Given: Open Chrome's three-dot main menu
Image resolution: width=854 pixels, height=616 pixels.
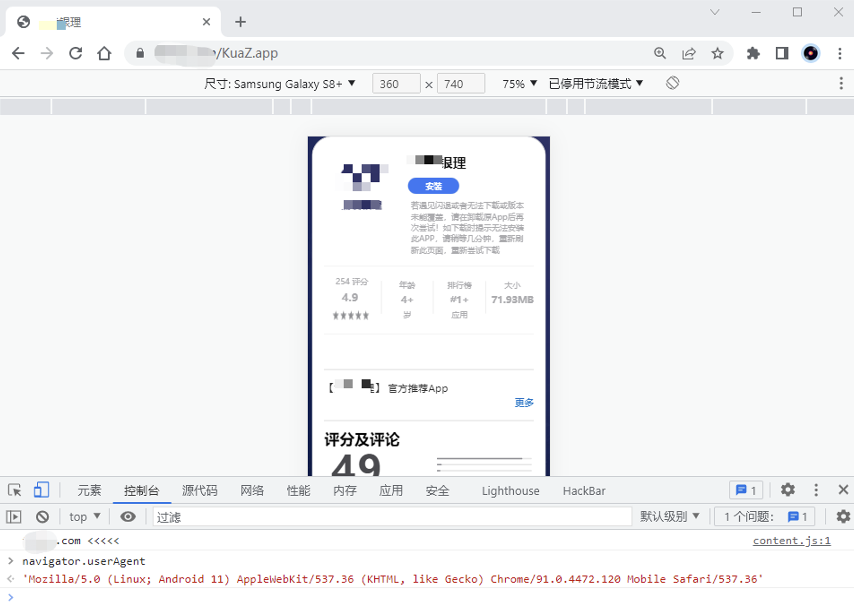Looking at the screenshot, I should click(840, 53).
